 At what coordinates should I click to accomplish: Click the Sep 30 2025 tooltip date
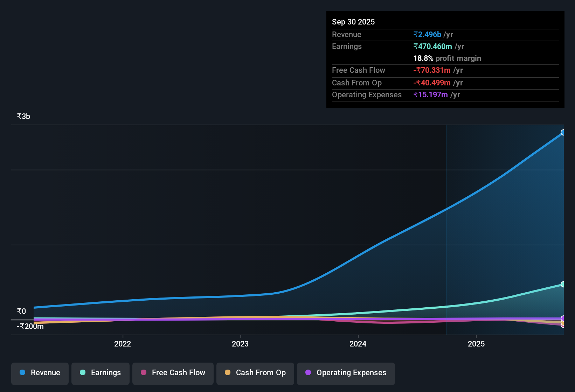point(353,22)
